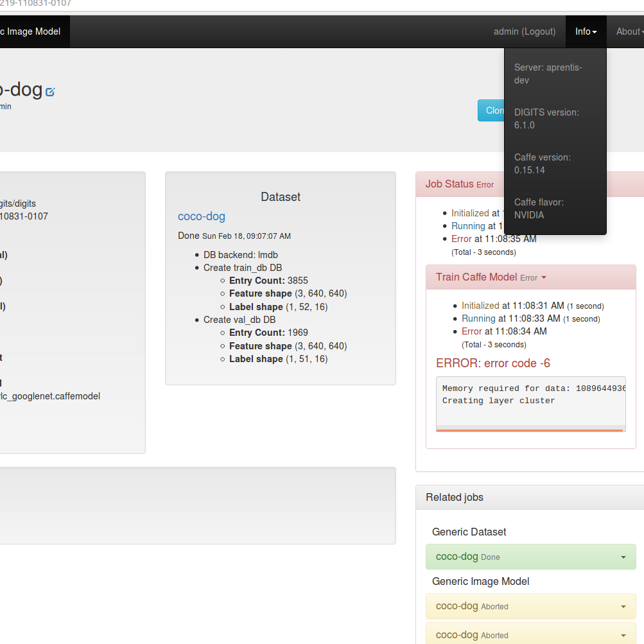Click admin (Logout) in the top bar
The width and height of the screenshot is (644, 644).
point(525,31)
